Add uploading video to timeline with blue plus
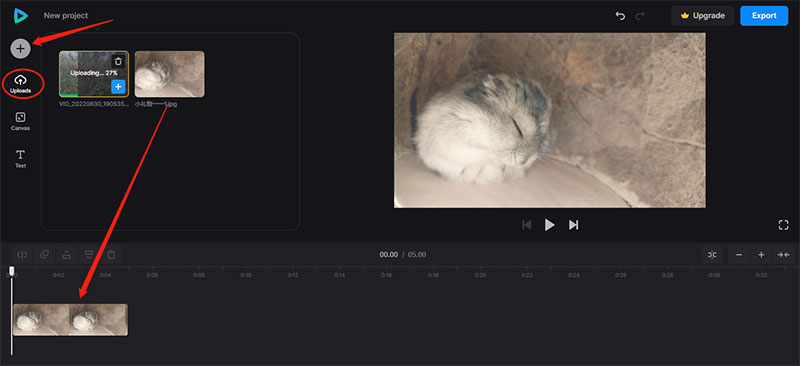This screenshot has height=366, width=800. 118,87
